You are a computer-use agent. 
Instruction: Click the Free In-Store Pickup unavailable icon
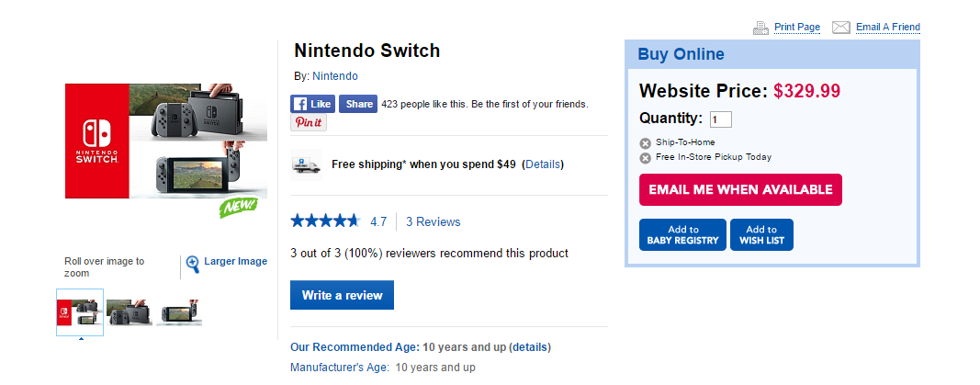(646, 157)
